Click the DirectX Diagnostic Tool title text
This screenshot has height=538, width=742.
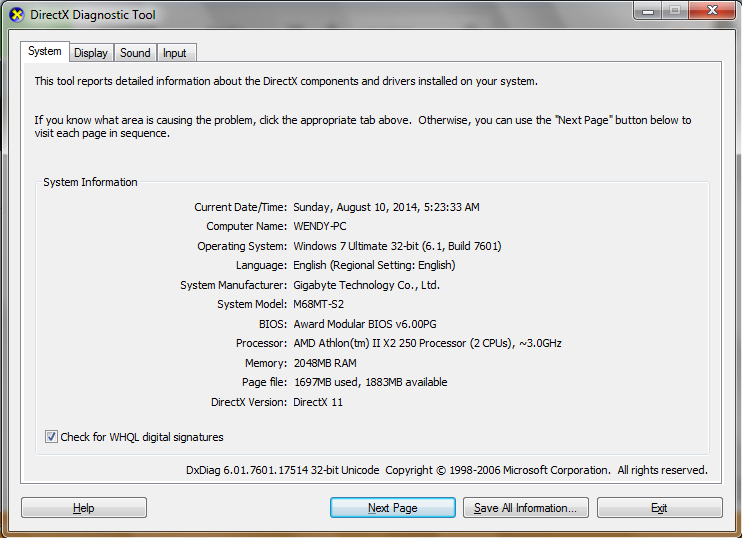(93, 15)
